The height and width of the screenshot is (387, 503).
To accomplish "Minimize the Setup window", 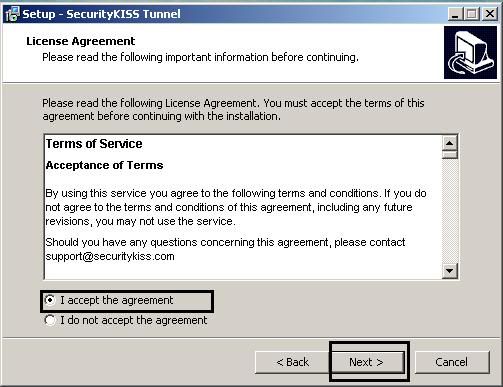I will tap(455, 14).
